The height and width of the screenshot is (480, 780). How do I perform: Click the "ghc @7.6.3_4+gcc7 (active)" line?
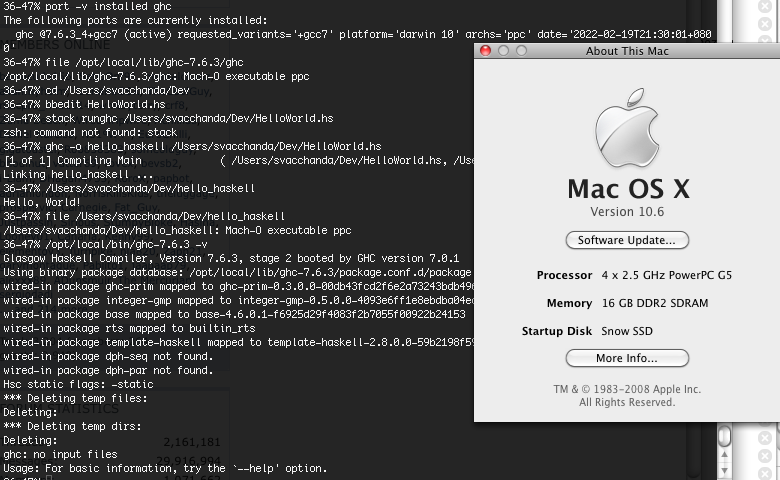[363, 34]
